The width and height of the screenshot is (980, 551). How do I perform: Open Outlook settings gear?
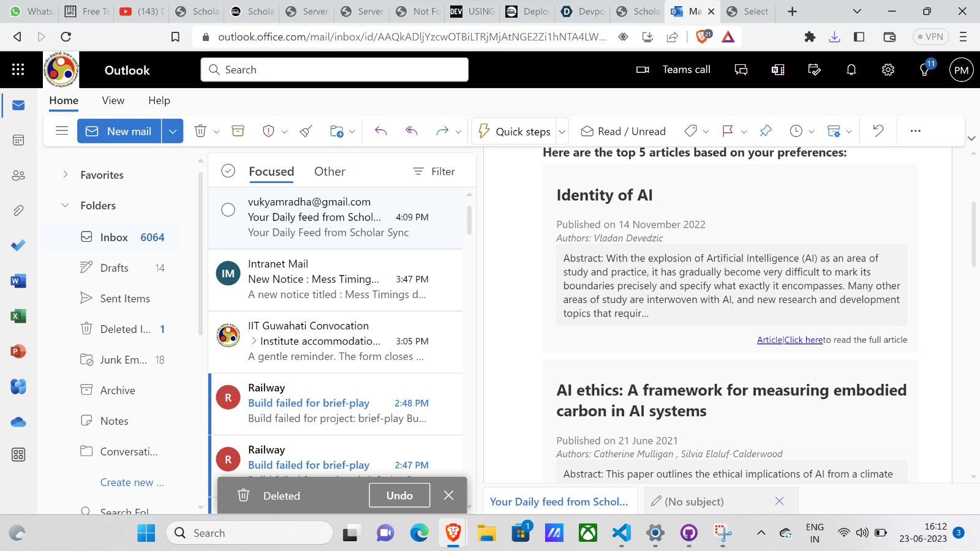888,70
